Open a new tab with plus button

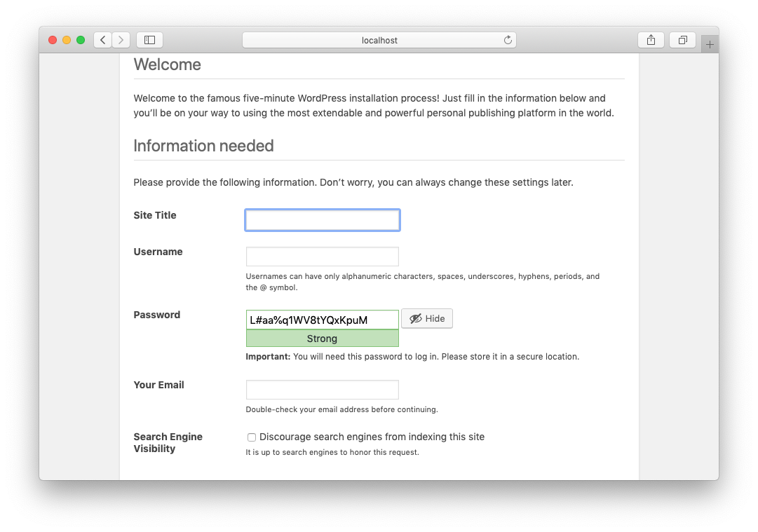710,44
